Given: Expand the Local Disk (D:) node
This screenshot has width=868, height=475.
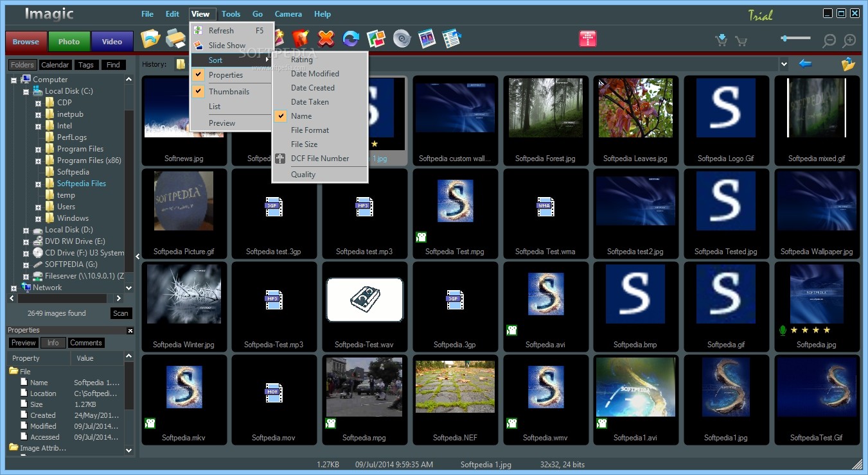Looking at the screenshot, I should pos(26,230).
